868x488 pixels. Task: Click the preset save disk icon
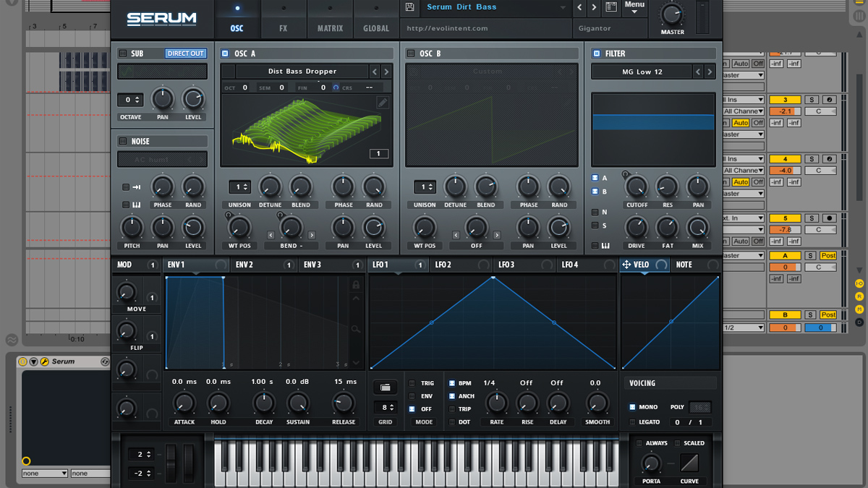[x=410, y=7]
